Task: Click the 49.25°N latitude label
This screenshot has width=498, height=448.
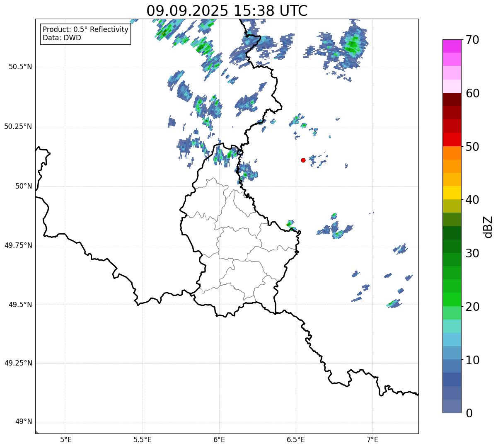Action: [x=18, y=363]
